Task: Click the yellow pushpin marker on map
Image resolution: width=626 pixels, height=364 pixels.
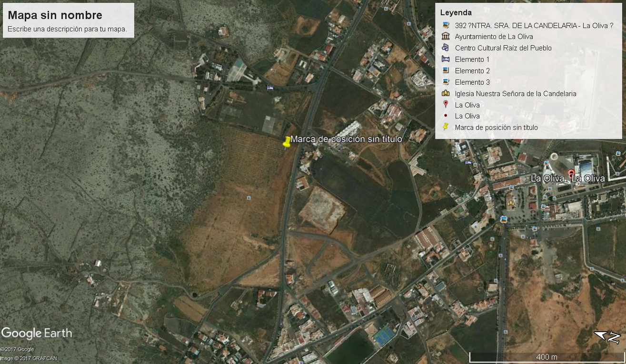Action: click(x=287, y=142)
